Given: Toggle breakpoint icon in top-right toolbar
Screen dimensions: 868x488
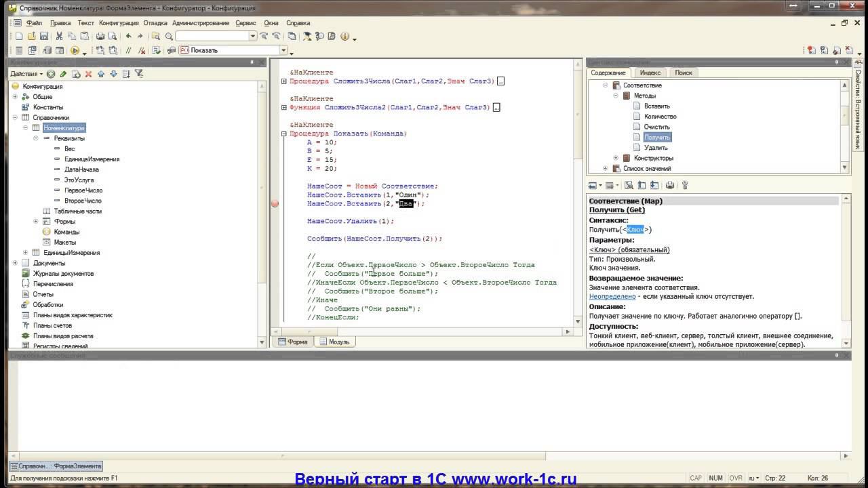Looking at the screenshot, I should 811,50.
